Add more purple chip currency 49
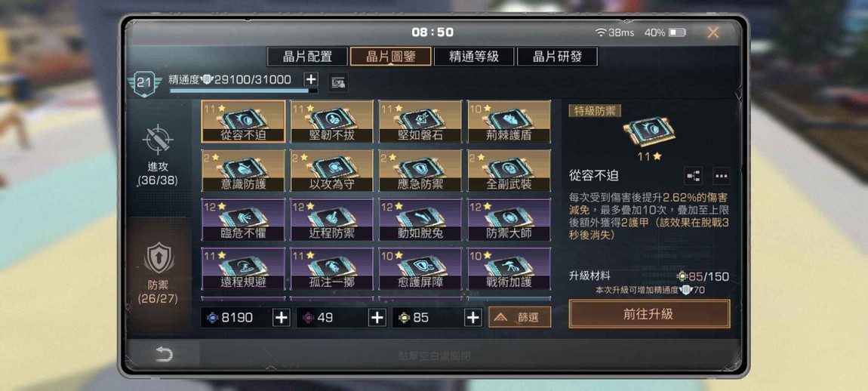 [377, 317]
